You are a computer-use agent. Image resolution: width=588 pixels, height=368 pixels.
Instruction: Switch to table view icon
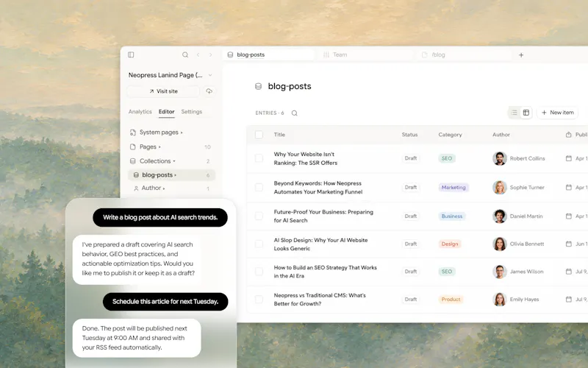pos(526,113)
